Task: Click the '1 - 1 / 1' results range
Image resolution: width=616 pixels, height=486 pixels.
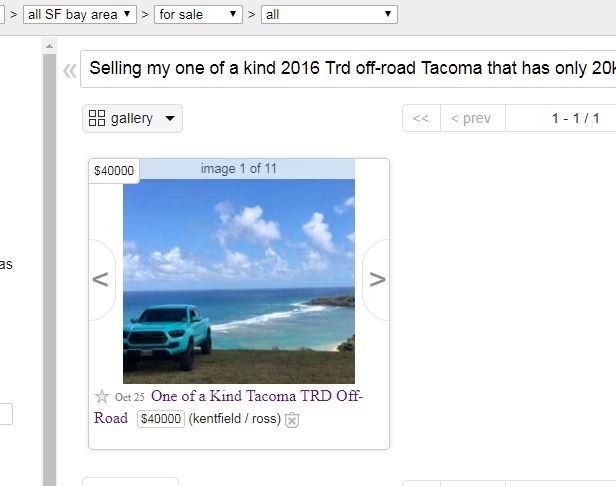Action: [576, 118]
